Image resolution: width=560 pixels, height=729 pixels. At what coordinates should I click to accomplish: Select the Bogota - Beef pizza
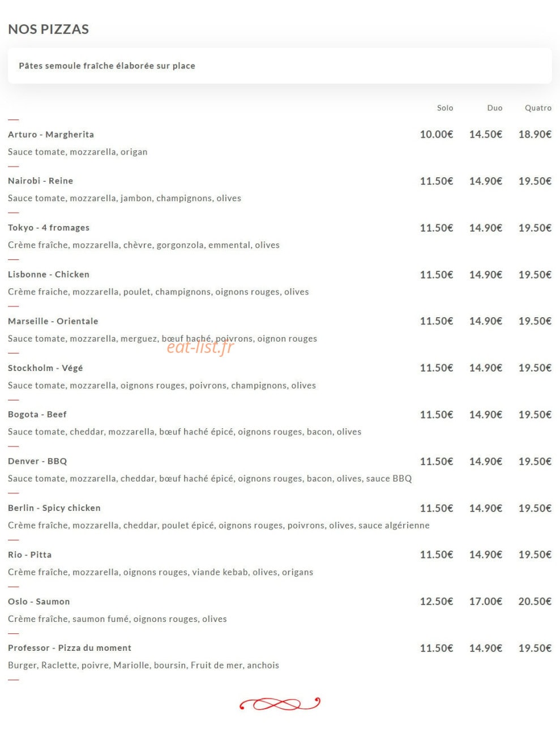pyautogui.click(x=37, y=415)
